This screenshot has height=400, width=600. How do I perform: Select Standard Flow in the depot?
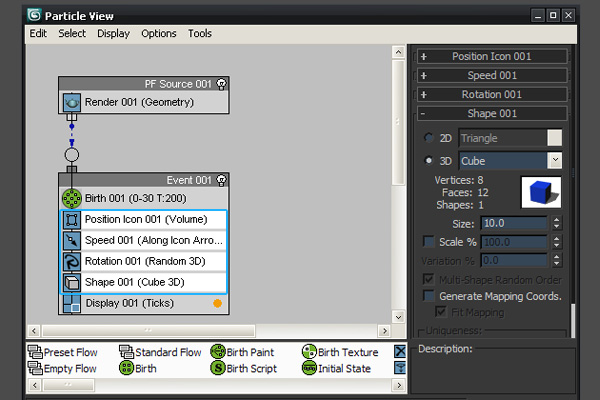[x=160, y=352]
